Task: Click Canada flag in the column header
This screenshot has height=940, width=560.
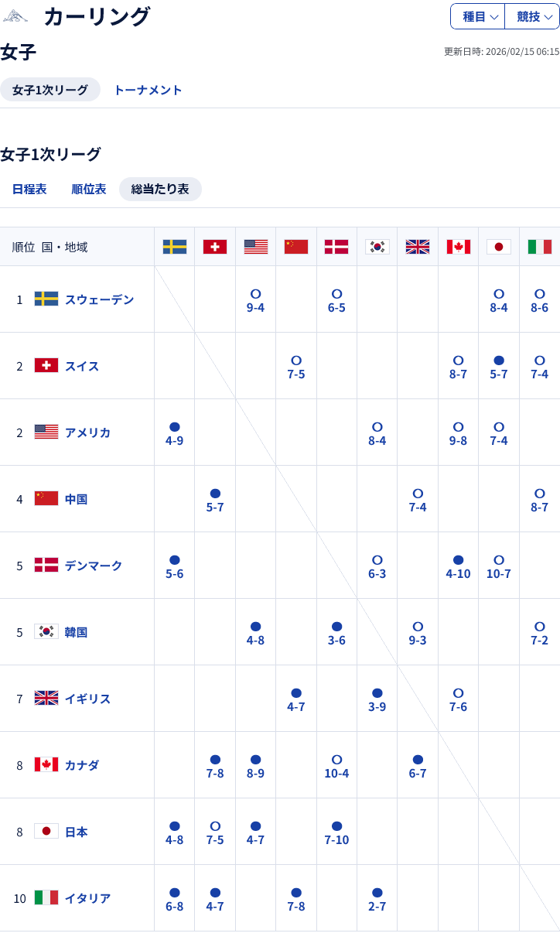Action: pos(459,247)
